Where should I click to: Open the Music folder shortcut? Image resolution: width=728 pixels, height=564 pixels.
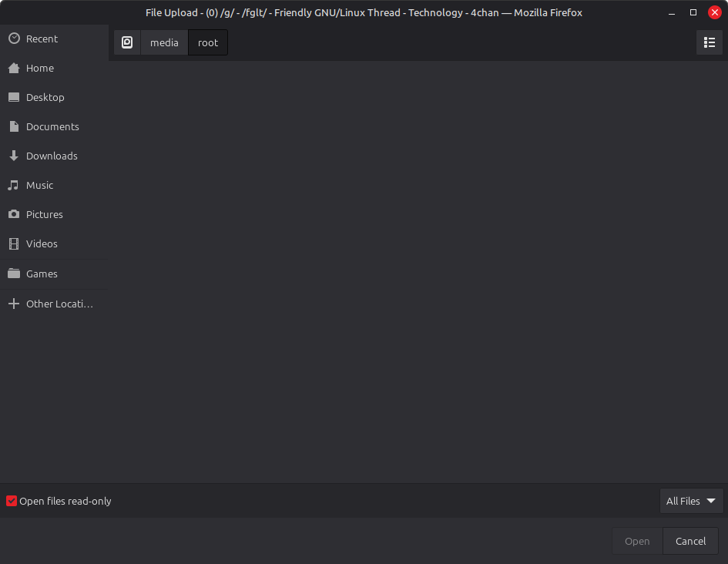[54, 185]
